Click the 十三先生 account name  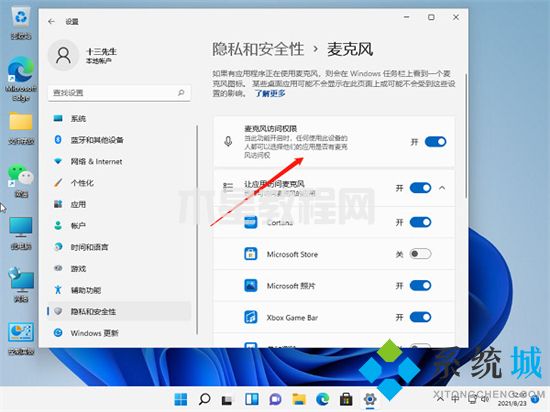pyautogui.click(x=101, y=52)
